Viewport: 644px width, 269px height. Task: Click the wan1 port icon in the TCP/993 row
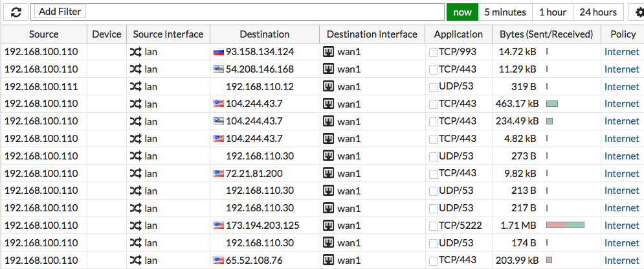tap(328, 52)
